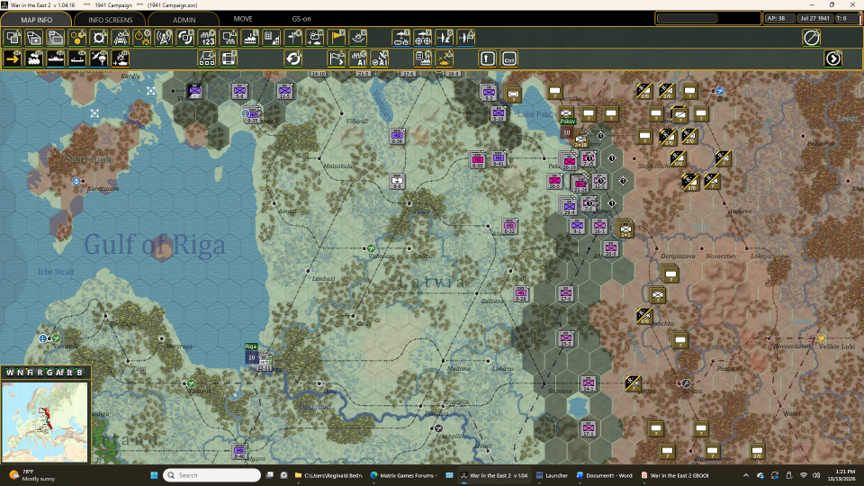
Task: Open the MAP INFO tab
Action: 36,19
